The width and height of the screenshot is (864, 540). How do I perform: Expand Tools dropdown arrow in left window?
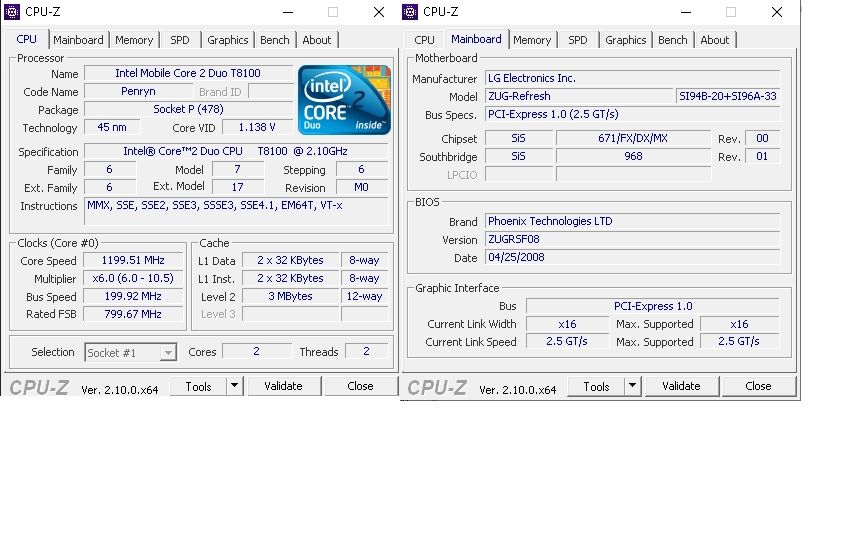point(234,386)
